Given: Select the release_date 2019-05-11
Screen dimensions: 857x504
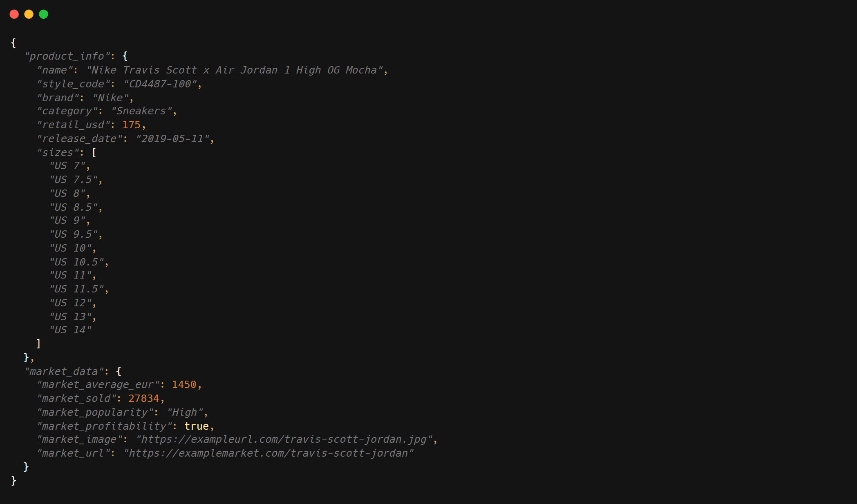Looking at the screenshot, I should click(173, 138).
